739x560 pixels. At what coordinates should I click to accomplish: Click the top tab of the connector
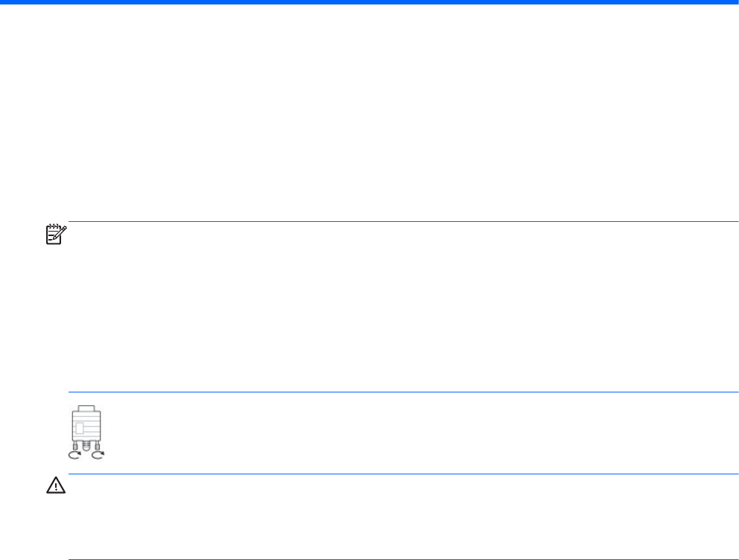[86, 408]
